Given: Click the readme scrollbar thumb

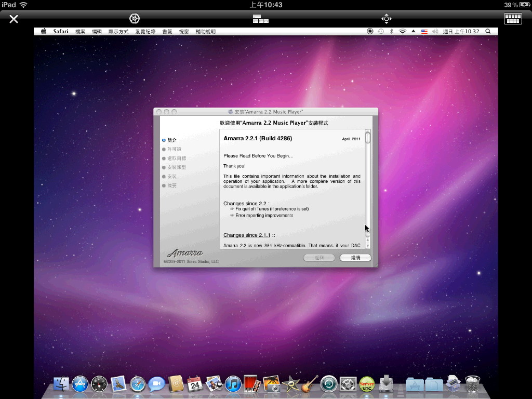Looking at the screenshot, I should point(367,137).
